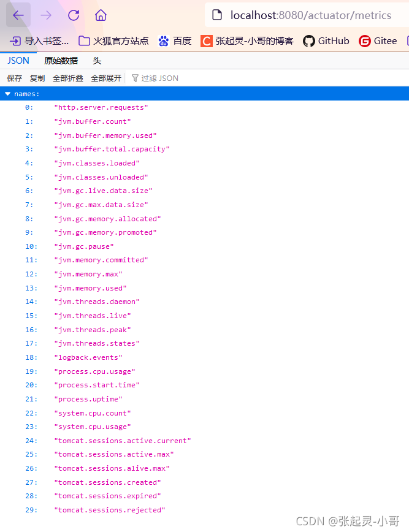Click 全部展开 to expand all
Viewport: 409px width, 532px height.
(x=106, y=78)
